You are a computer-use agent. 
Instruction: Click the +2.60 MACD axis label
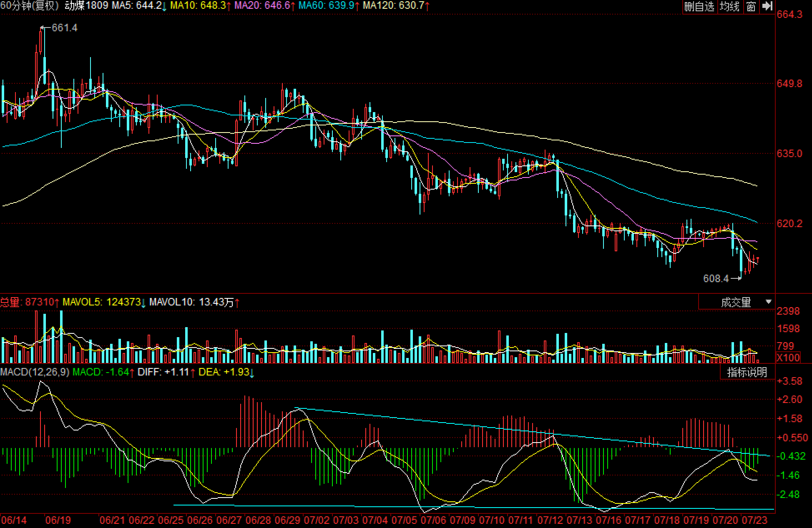click(789, 400)
